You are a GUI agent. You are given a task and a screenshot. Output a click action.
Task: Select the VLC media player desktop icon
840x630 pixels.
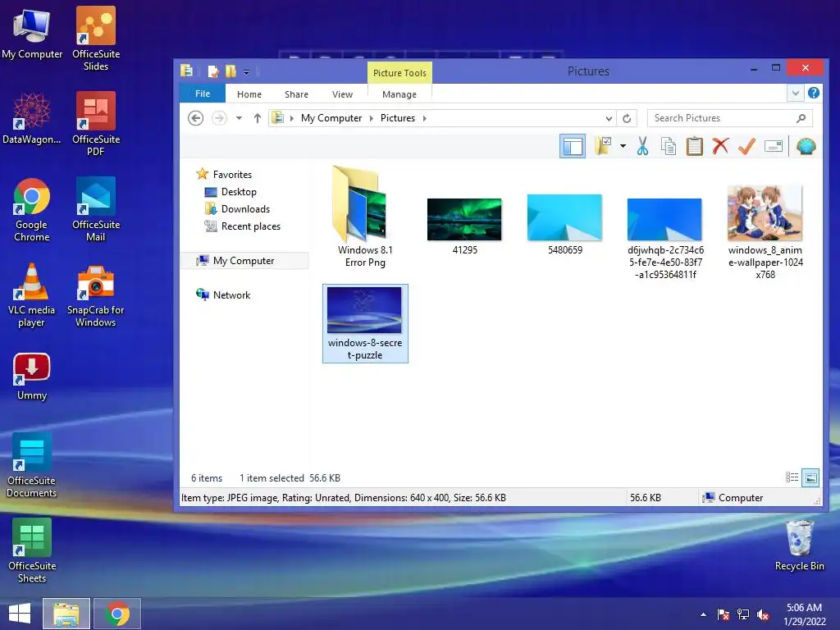coord(32,295)
